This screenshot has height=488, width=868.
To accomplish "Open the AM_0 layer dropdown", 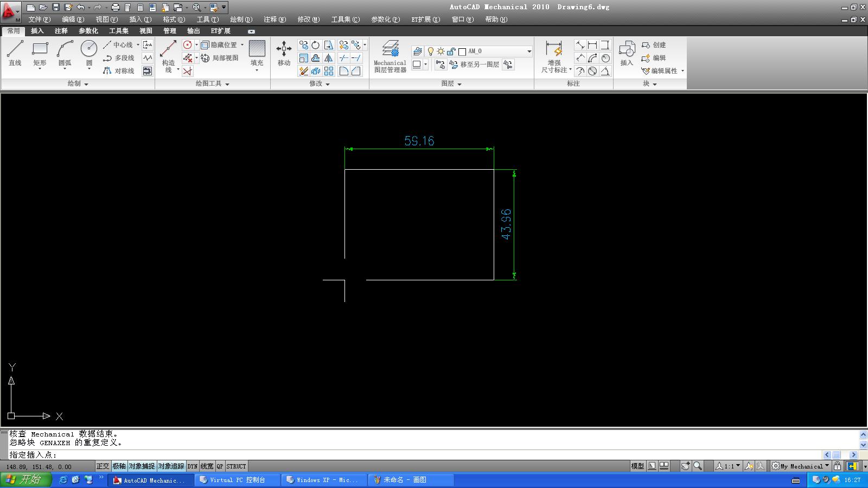I will (x=529, y=52).
